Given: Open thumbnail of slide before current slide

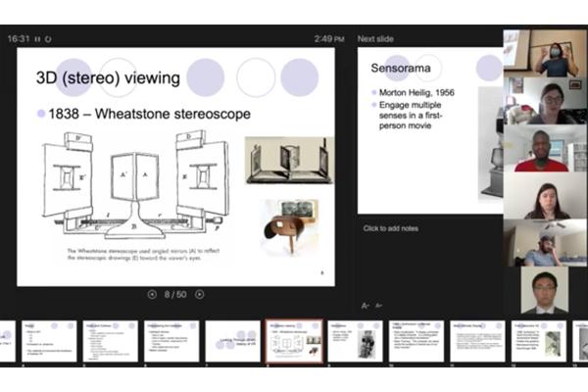Looking at the screenshot, I should click(x=233, y=341).
